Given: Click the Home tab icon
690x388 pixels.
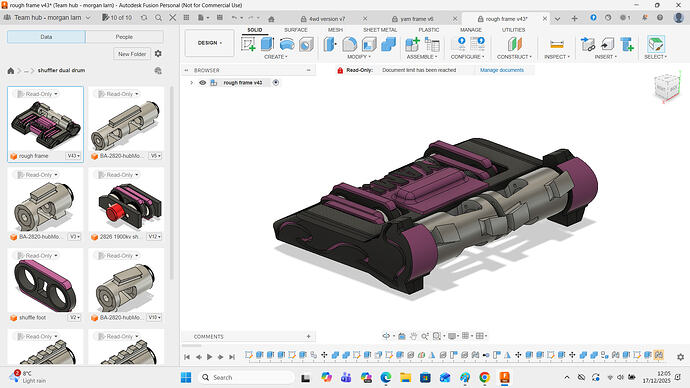Looking at the screenshot, I should click(x=272, y=19).
